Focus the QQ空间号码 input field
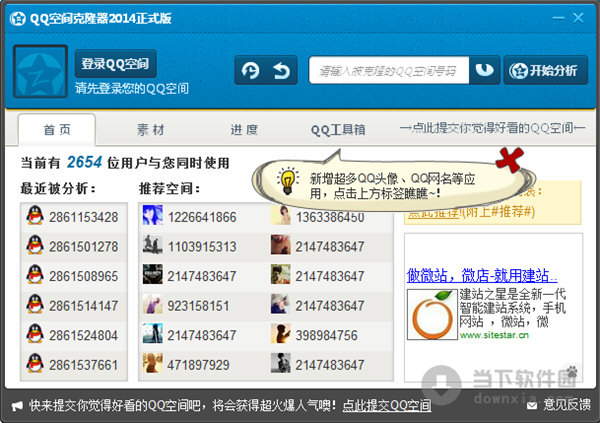 pyautogui.click(x=388, y=70)
